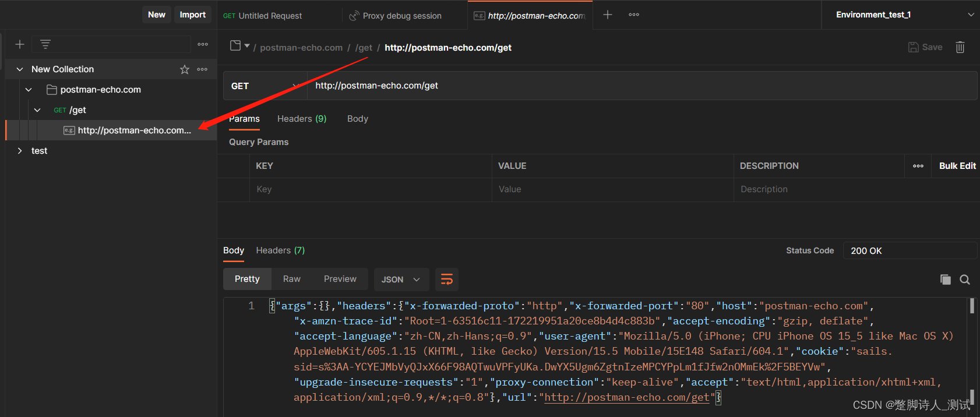This screenshot has width=980, height=417.
Task: Switch to Pretty view
Action: (x=247, y=279)
